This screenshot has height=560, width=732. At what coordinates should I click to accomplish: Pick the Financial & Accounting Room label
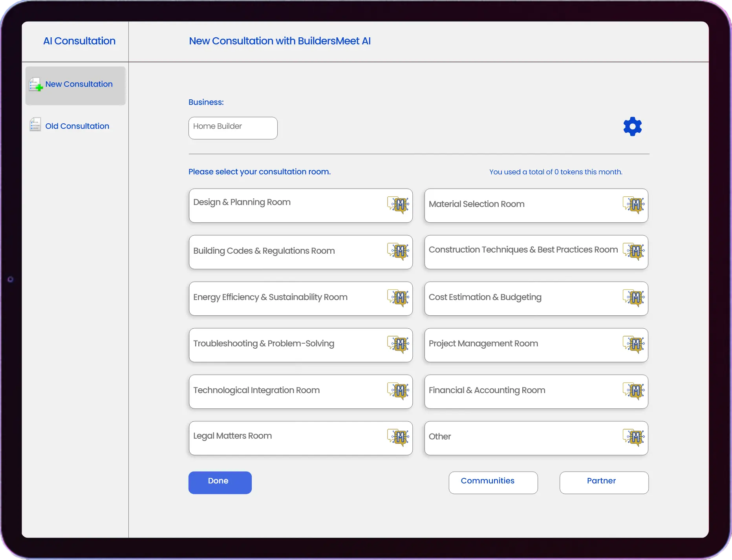click(x=487, y=390)
